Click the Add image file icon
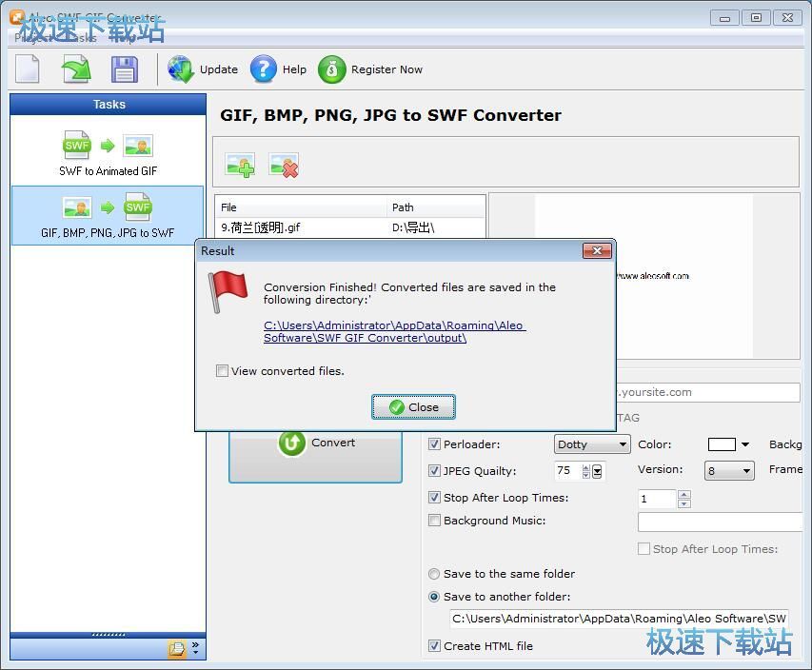The height and width of the screenshot is (670, 812). coord(240,165)
